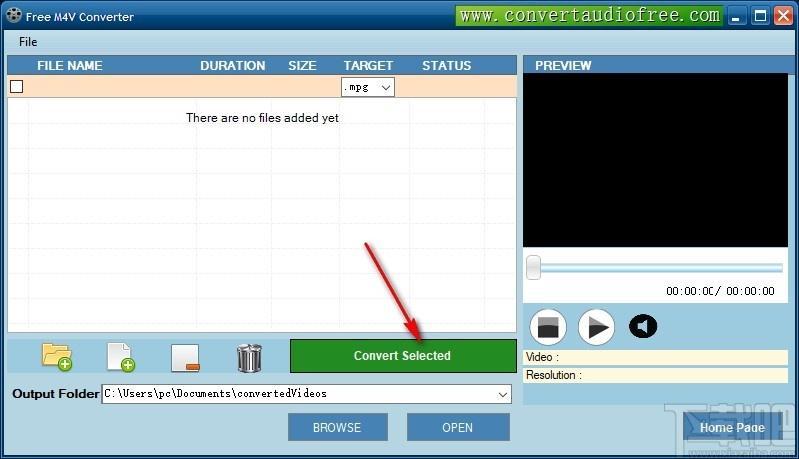Minimize the Free M4V Converter window
The image size is (799, 459).
pos(735,16)
